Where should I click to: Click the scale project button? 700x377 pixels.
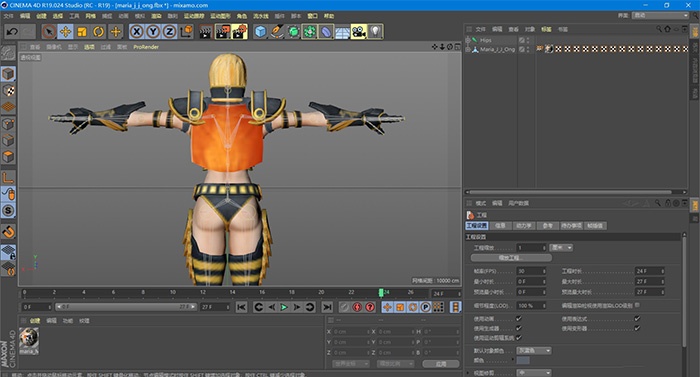(511, 258)
